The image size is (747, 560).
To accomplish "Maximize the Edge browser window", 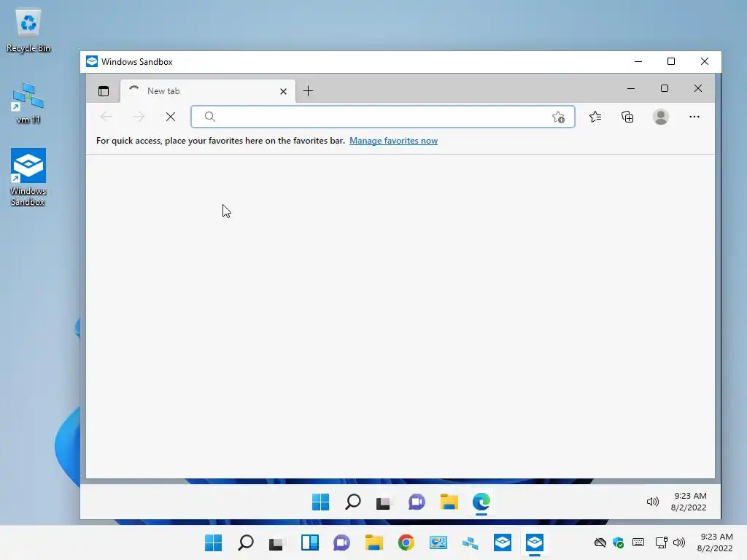I will 665,88.
